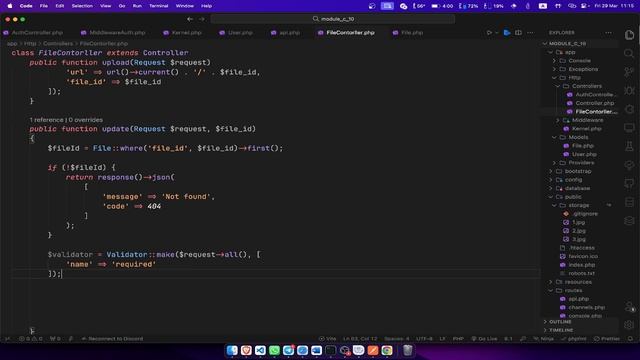Expand the TIMELINE section

point(561,330)
